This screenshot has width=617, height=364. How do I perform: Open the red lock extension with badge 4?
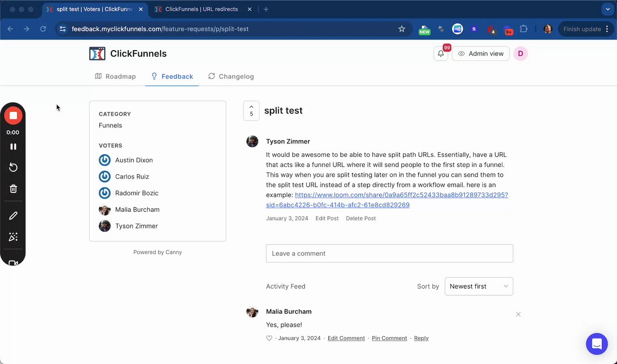click(491, 29)
